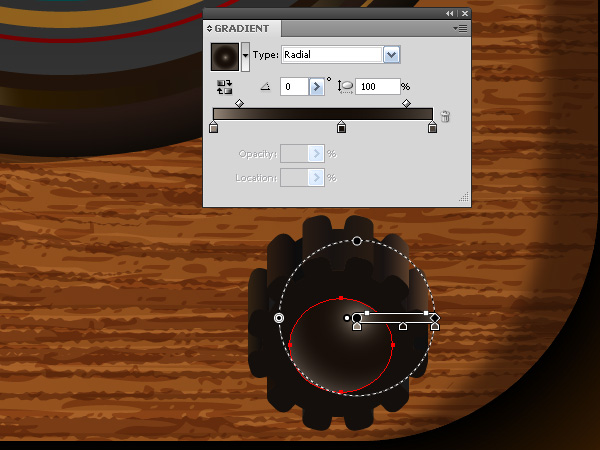The height and width of the screenshot is (450, 600).
Task: Click the annotator end diamond handle
Action: pos(435,318)
